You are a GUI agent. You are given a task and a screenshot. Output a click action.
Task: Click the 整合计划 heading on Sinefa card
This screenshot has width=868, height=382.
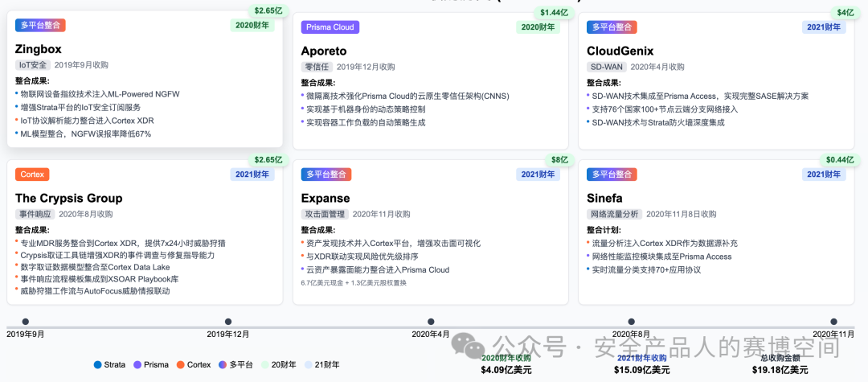(604, 230)
